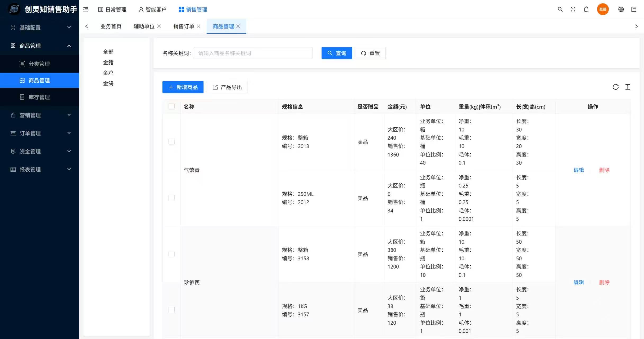Click the 基础配置 sidebar icon
Image resolution: width=644 pixels, height=339 pixels.
(x=13, y=28)
